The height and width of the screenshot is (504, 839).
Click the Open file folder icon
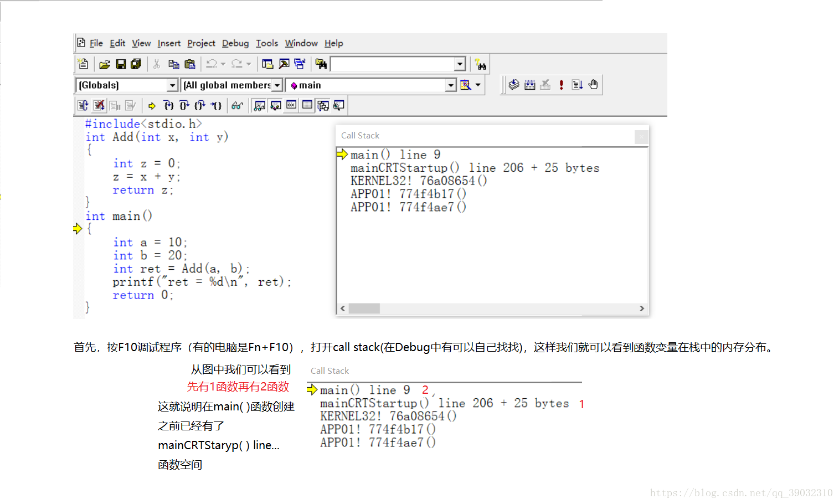(x=104, y=64)
